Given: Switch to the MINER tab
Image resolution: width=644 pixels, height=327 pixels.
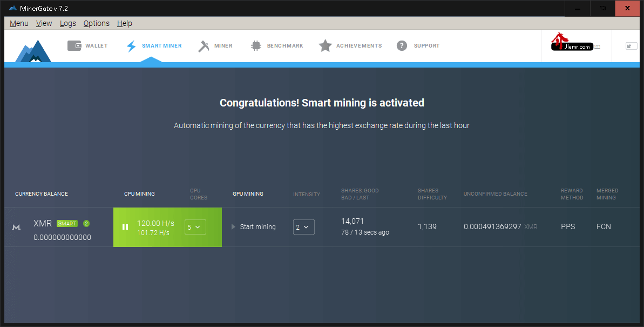Looking at the screenshot, I should 223,45.
